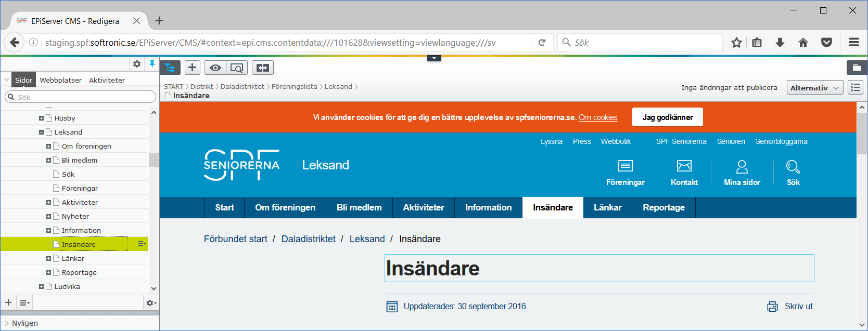Switch to the Aktiviteter tab in navigation pane

tap(107, 80)
